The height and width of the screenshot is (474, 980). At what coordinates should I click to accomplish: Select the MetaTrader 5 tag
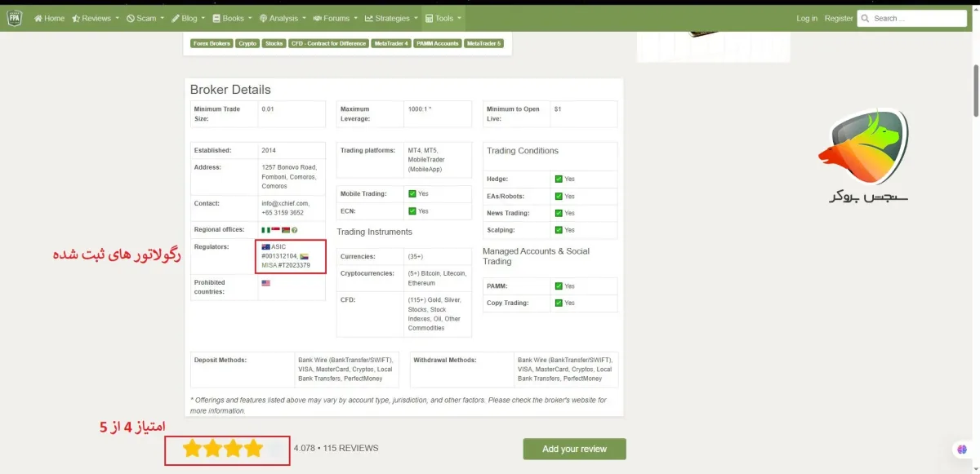point(484,43)
